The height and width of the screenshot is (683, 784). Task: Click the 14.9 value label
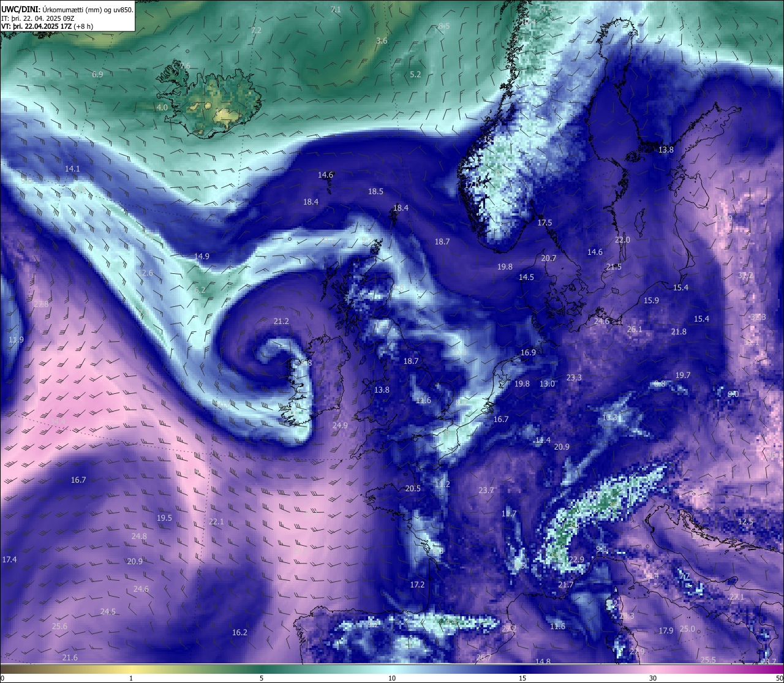click(202, 256)
